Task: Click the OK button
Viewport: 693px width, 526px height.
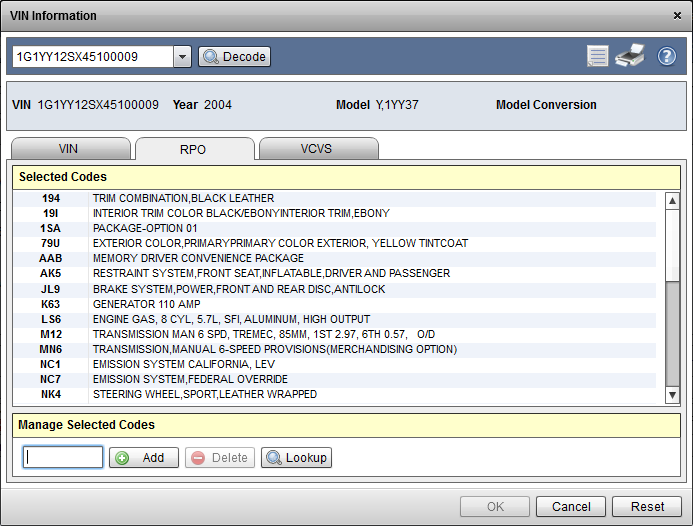Action: 495,507
